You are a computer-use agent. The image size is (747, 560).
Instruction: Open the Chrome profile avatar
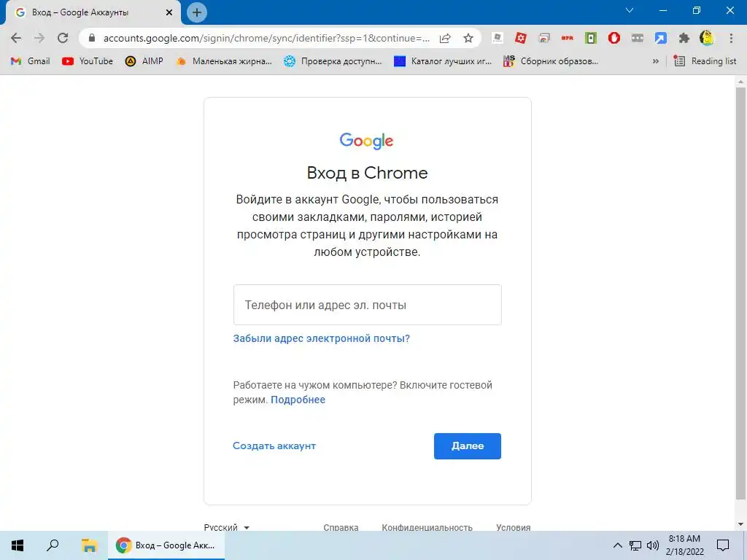coord(707,38)
